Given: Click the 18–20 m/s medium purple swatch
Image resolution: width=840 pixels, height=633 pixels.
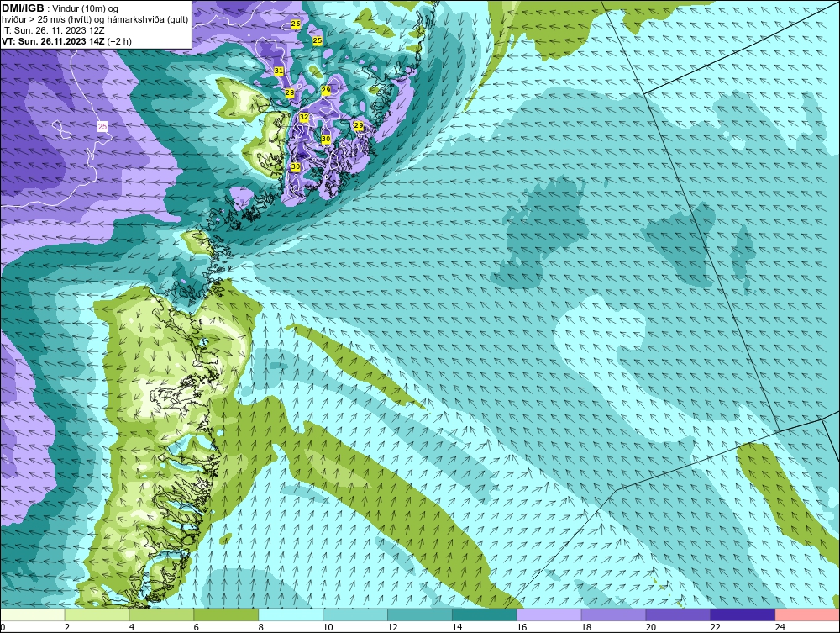Looking at the screenshot, I should coord(613,615).
